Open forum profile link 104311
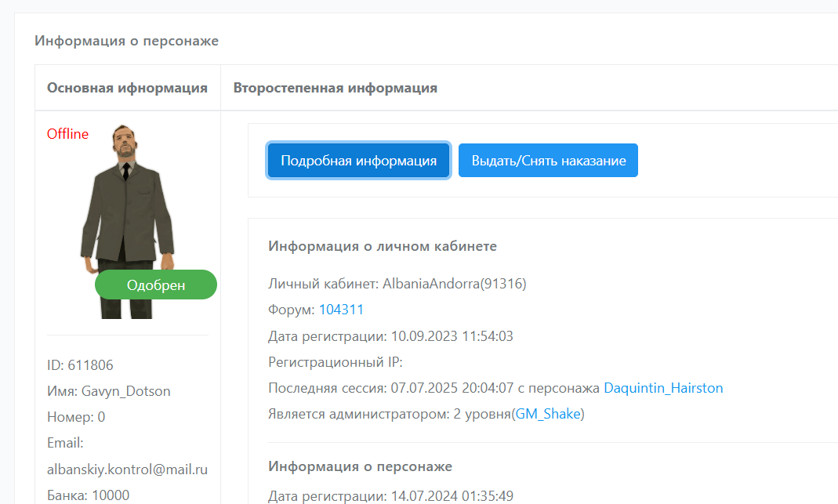Viewport: 838px width, 504px height. 341,310
